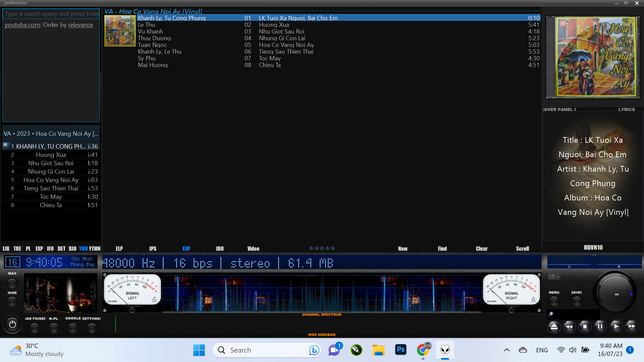Switch to the DET tab
The width and height of the screenshot is (644, 362).
pos(62,248)
